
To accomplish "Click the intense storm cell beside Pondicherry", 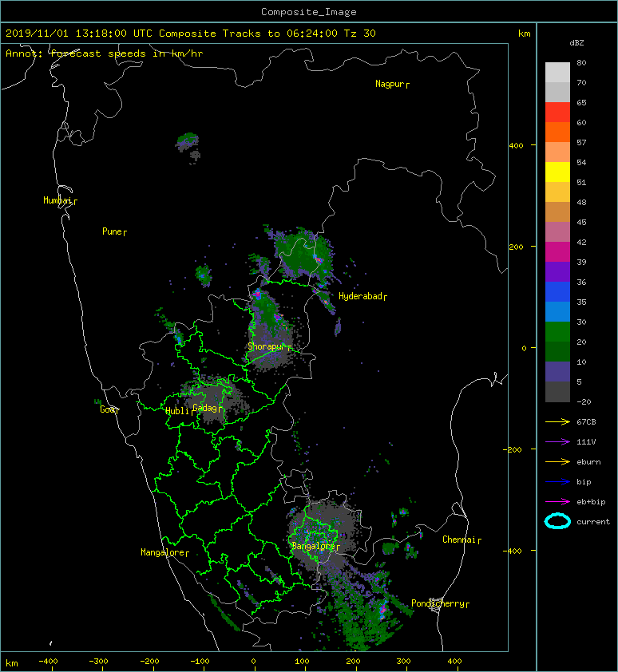I will pos(382,610).
